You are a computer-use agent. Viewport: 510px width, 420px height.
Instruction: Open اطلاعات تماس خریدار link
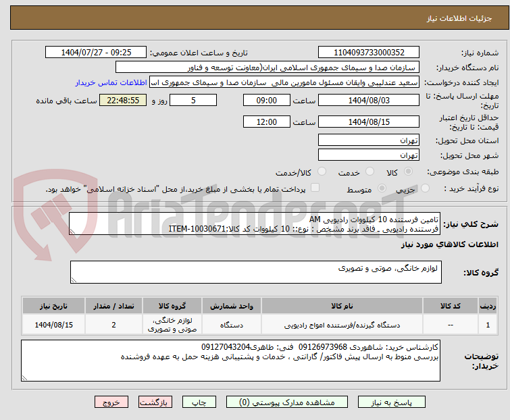(x=111, y=82)
